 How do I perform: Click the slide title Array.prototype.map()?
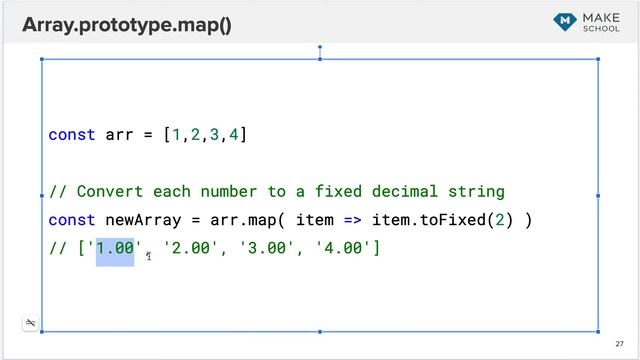coord(127,25)
